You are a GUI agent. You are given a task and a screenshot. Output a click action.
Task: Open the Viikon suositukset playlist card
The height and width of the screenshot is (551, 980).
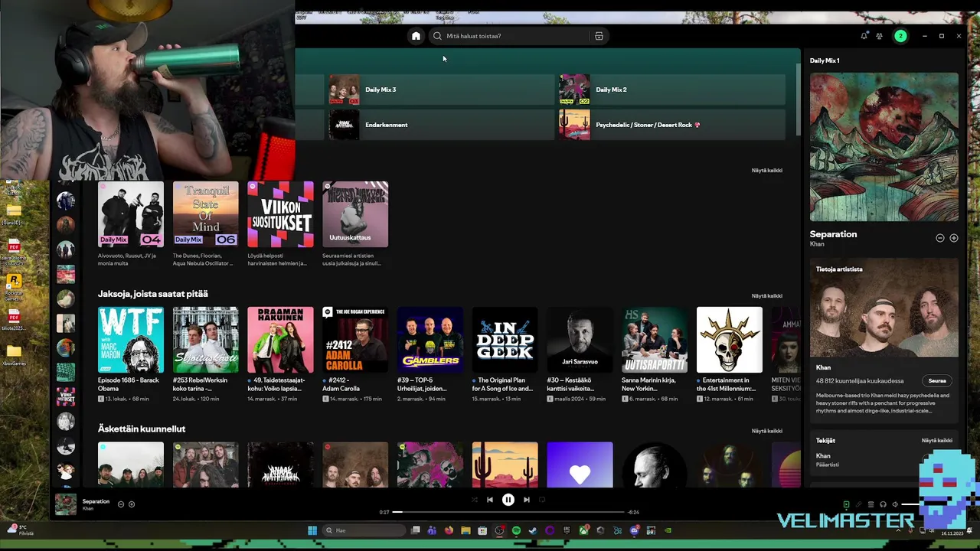tap(280, 214)
